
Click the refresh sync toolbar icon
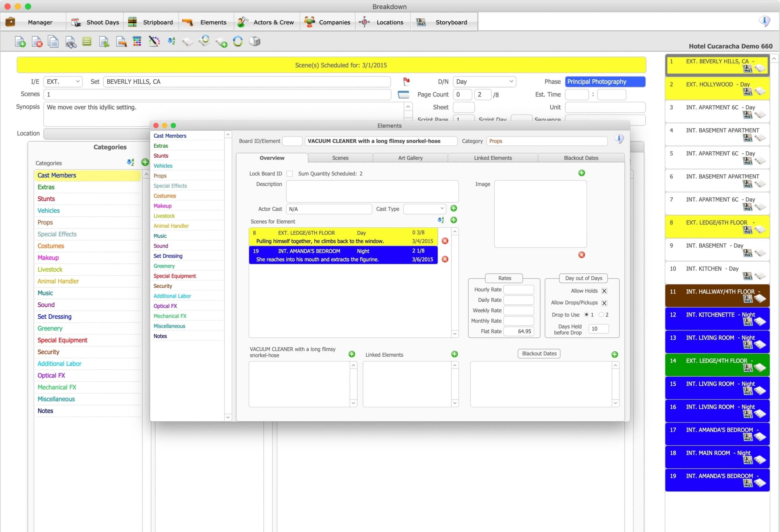point(238,41)
